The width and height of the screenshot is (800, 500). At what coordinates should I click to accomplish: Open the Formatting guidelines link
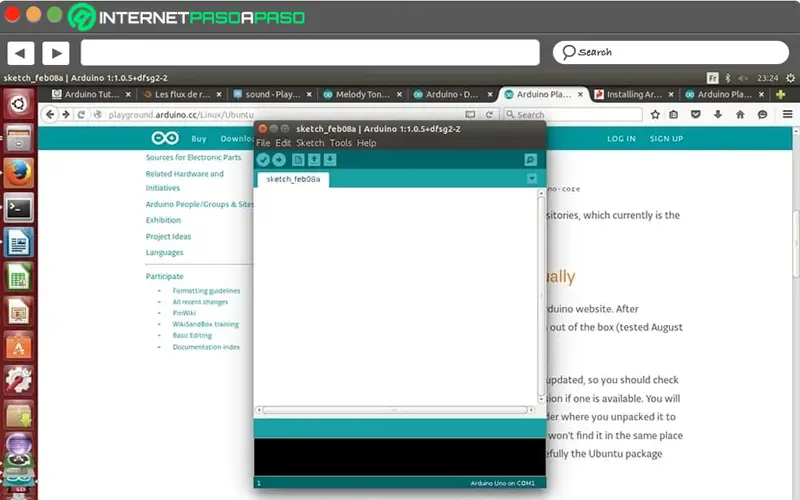(206, 290)
